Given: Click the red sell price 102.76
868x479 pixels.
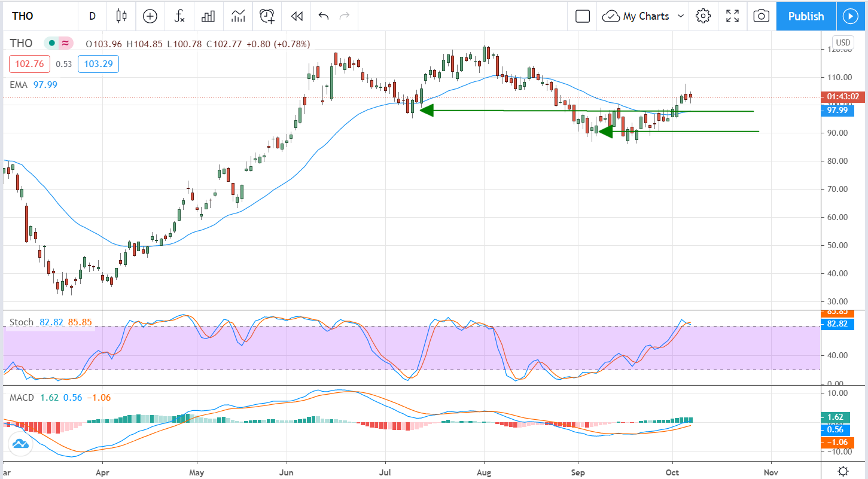Looking at the screenshot, I should pos(28,64).
